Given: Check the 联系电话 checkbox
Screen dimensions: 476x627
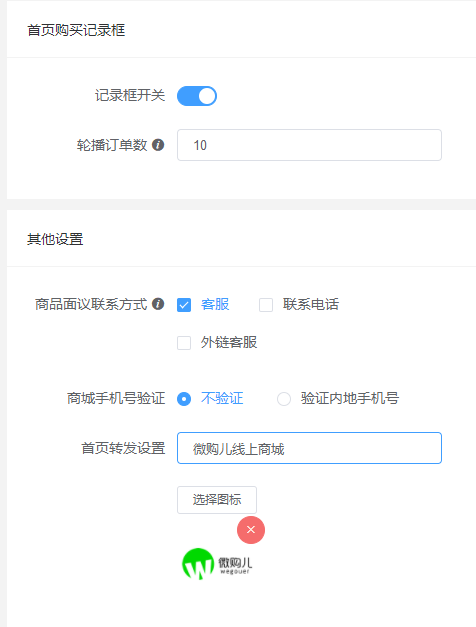Looking at the screenshot, I should point(266,305).
